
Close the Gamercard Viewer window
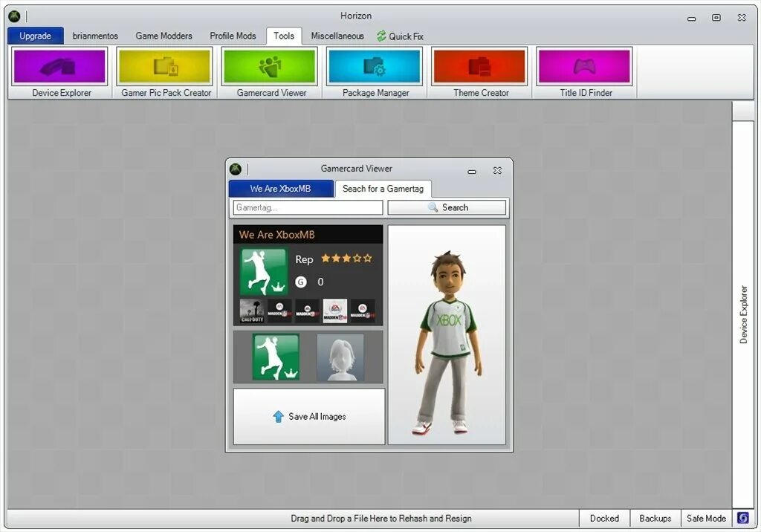(x=497, y=170)
